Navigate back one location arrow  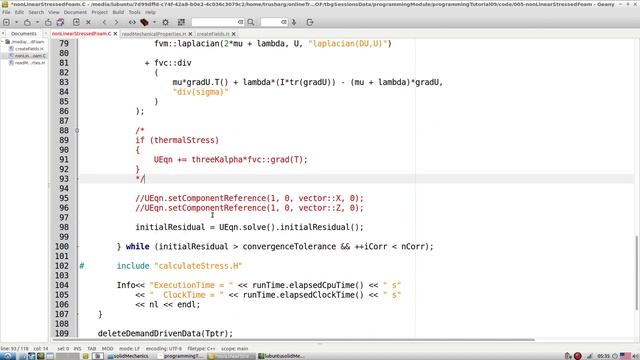point(104,22)
